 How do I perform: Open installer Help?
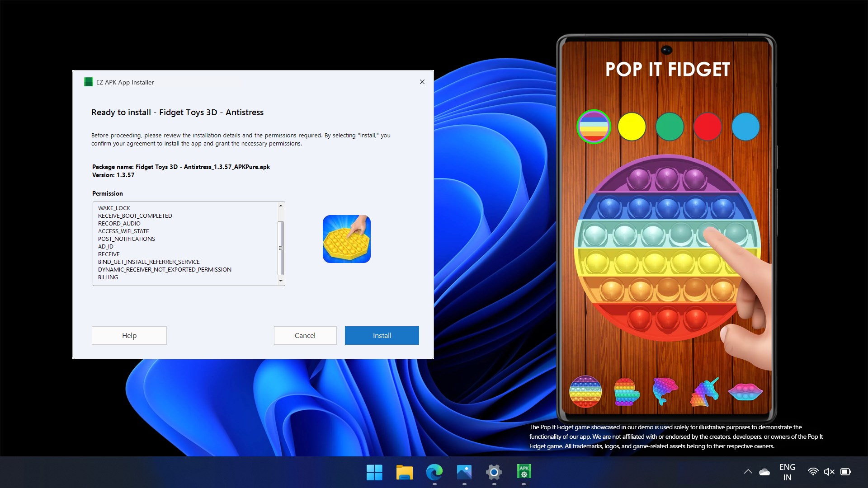click(x=129, y=335)
